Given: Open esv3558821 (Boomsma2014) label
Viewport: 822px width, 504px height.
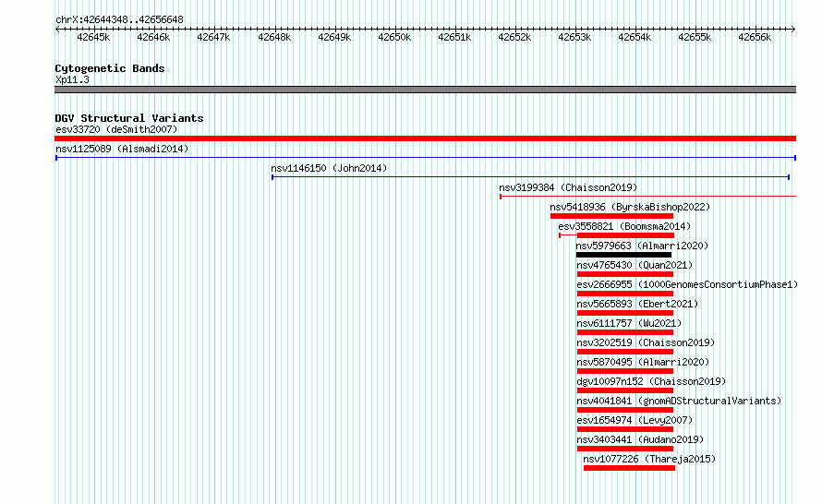Looking at the screenshot, I should point(624,226).
